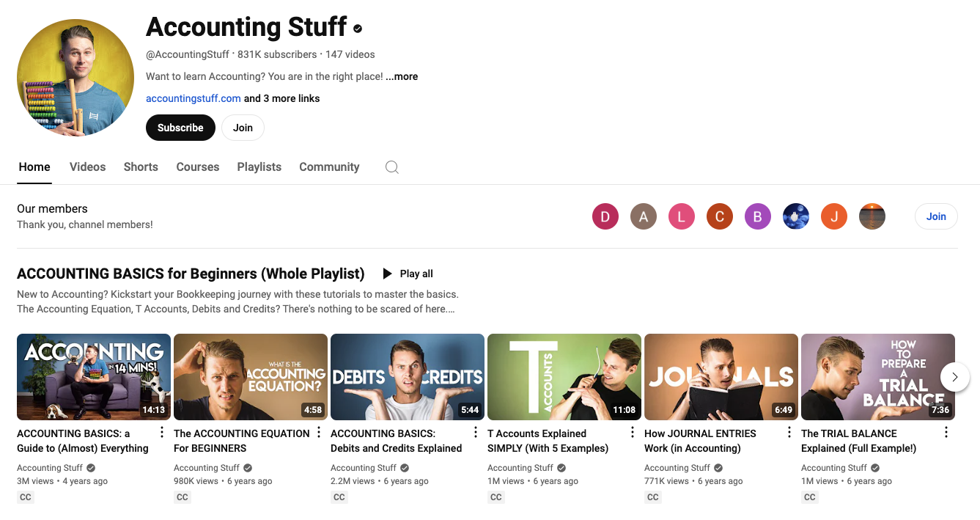Click '3M views • 4 years ago' text
This screenshot has width=980, height=520.
point(62,481)
